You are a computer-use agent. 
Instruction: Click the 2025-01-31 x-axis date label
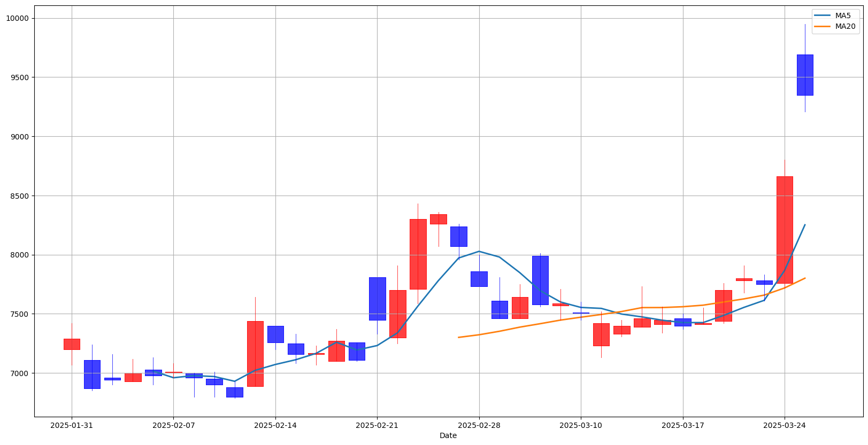[x=72, y=425]
